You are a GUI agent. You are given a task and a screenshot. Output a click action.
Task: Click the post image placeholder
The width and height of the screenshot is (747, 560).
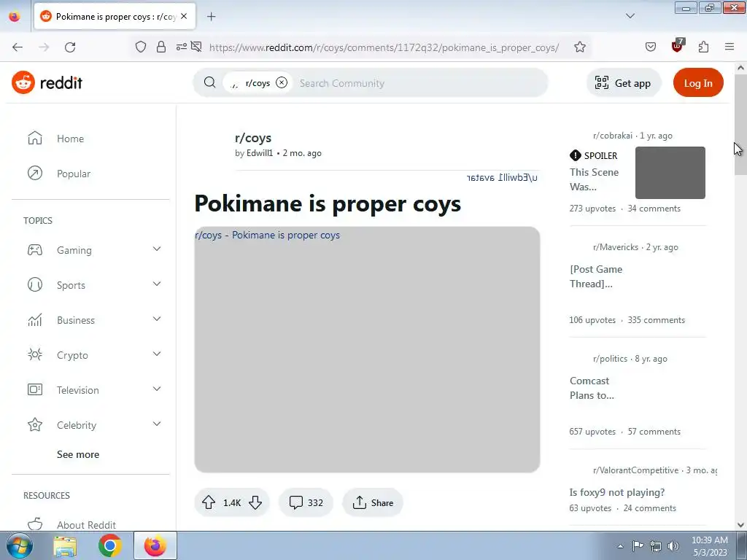[367, 349]
